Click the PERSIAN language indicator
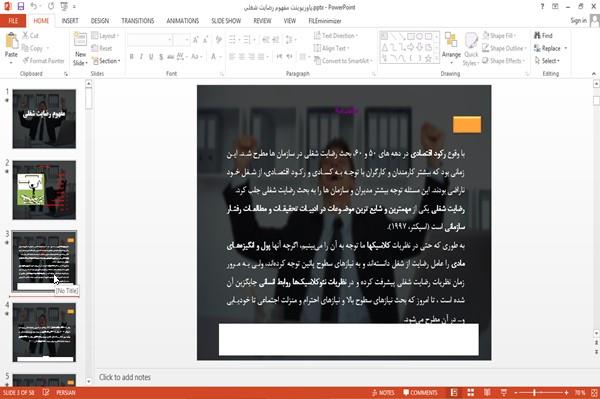Screen dimensions: 600x399 (66, 392)
